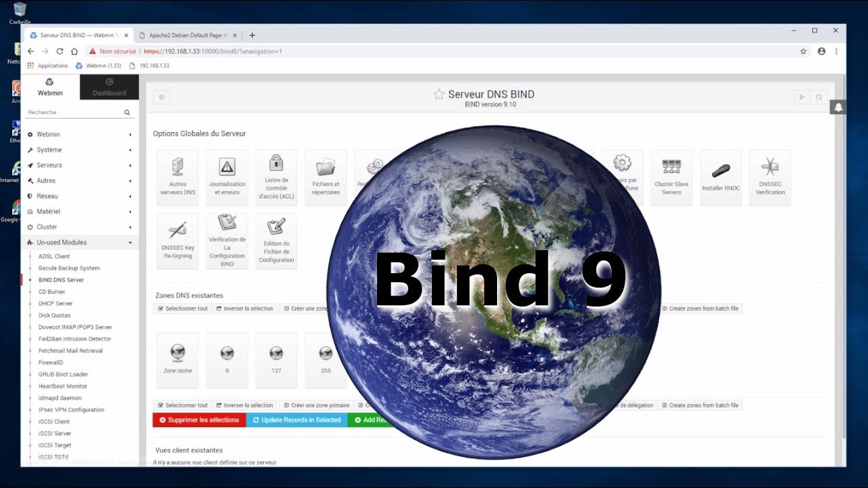
Task: Open the zone labeled 127
Action: pos(276,360)
